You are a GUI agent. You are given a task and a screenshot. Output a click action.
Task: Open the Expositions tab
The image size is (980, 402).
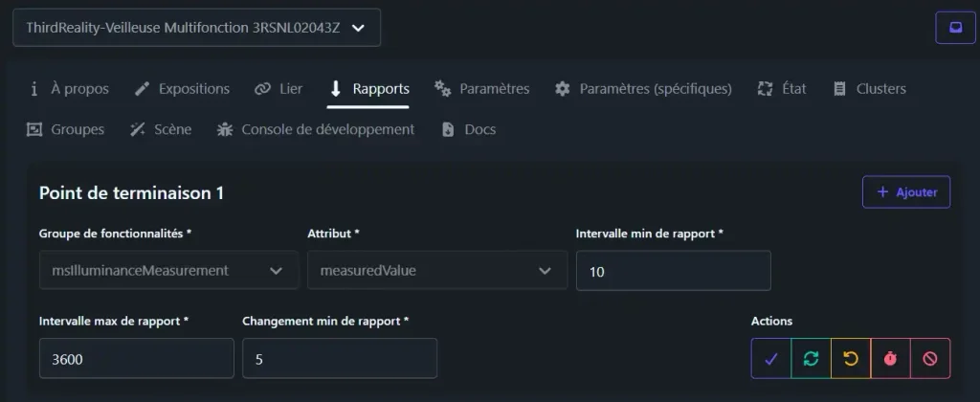pyautogui.click(x=182, y=89)
